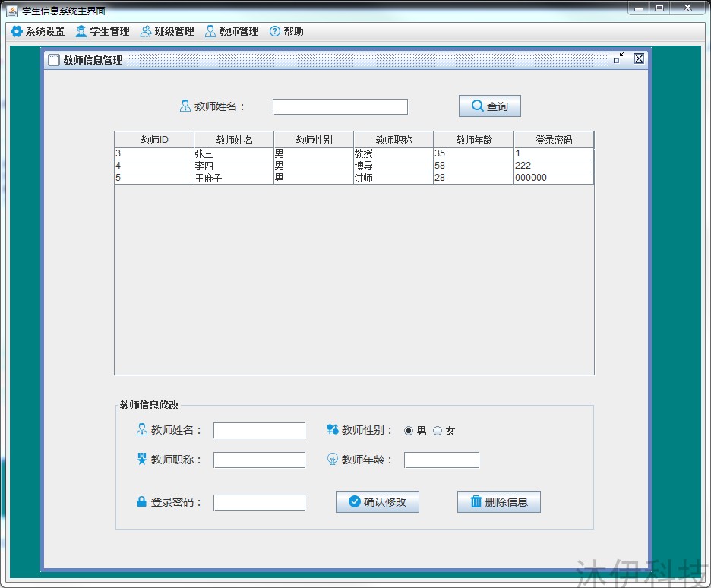The image size is (711, 588).
Task: Click the restore icon of 教师信息管理 frame
Action: pos(618,58)
